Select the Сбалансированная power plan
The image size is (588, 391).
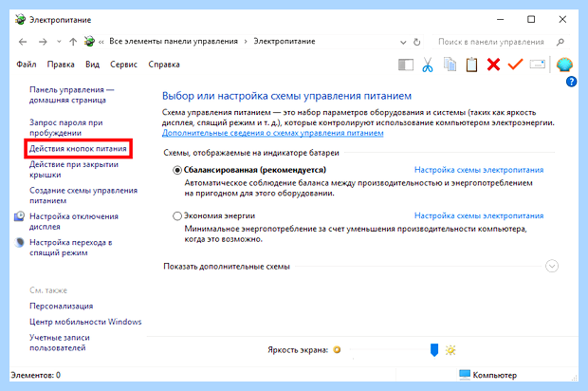[177, 170]
